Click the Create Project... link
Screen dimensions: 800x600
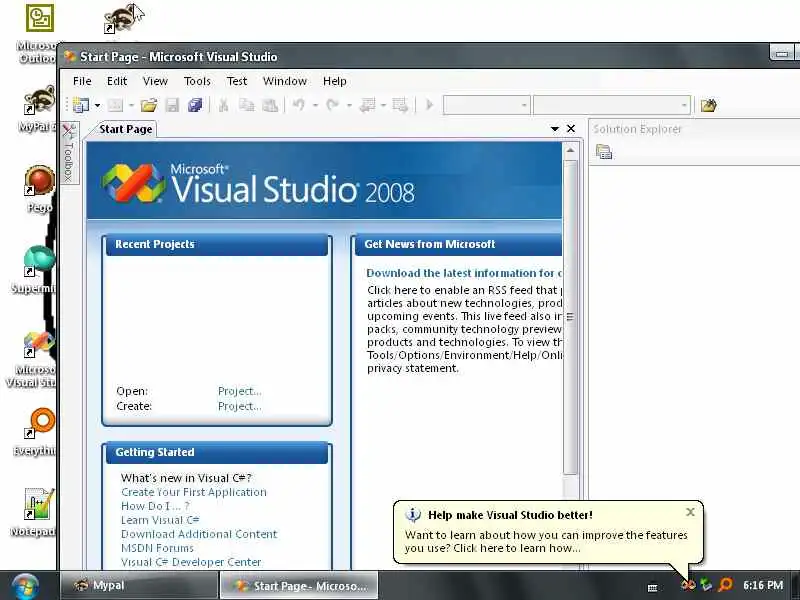point(239,407)
